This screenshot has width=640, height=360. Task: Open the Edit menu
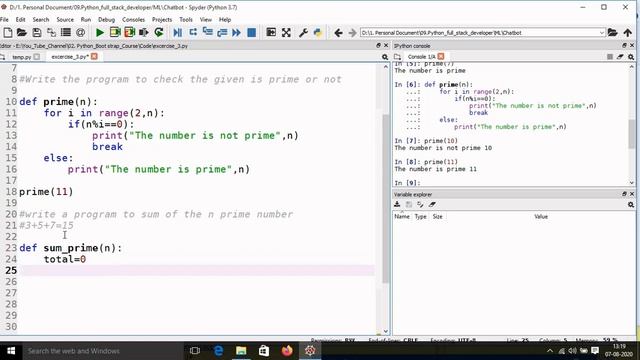[20, 20]
